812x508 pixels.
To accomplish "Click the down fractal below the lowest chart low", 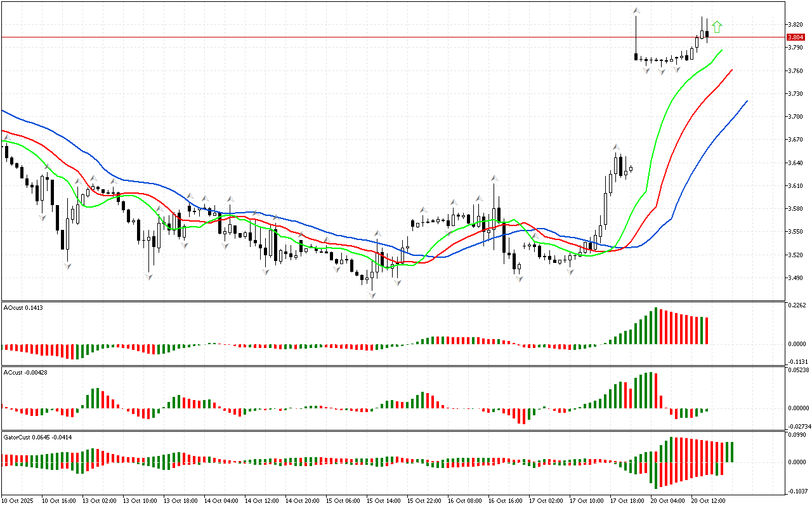I will (372, 295).
